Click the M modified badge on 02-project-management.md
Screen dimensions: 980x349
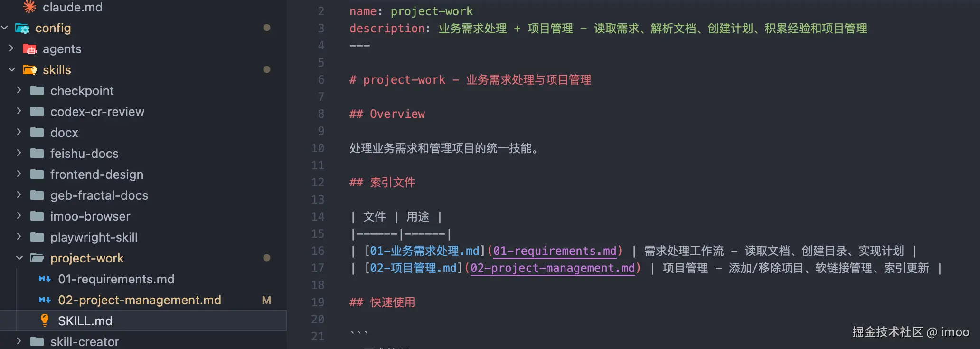tap(266, 300)
